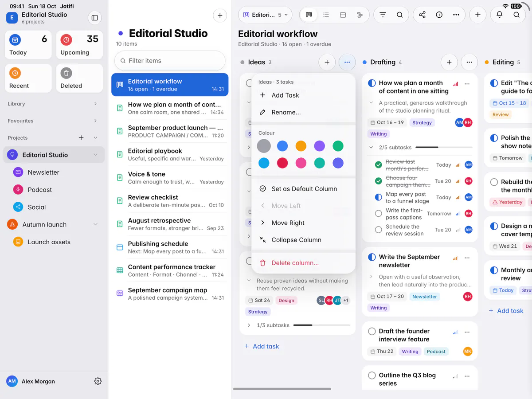Open Content performance tracker item
Image resolution: width=532 pixels, height=399 pixels.
pyautogui.click(x=170, y=270)
